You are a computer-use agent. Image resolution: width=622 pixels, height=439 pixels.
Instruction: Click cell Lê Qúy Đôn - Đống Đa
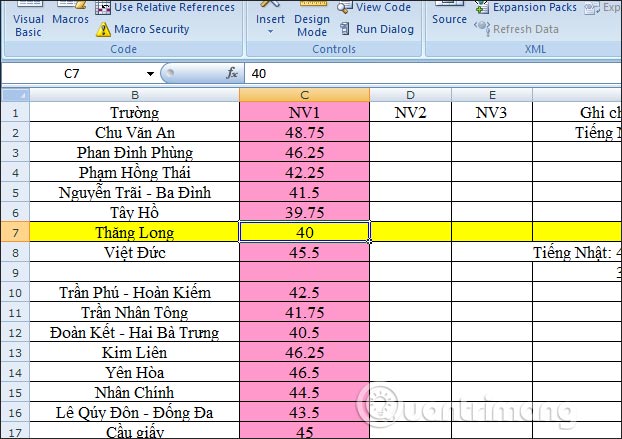(135, 412)
